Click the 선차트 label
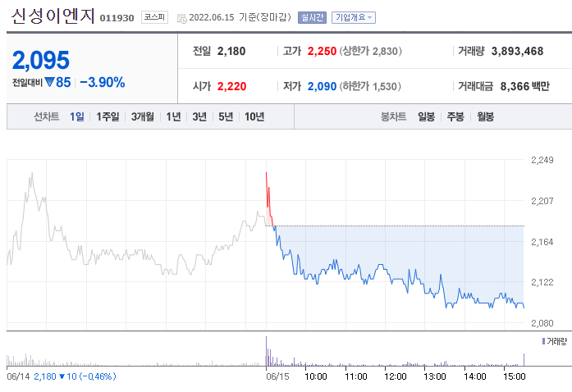This screenshot has width=572, height=392. 46,116
